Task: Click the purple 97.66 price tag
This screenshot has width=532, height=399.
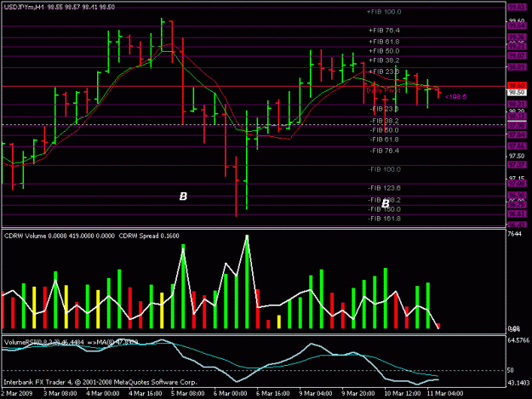Action: (517, 146)
